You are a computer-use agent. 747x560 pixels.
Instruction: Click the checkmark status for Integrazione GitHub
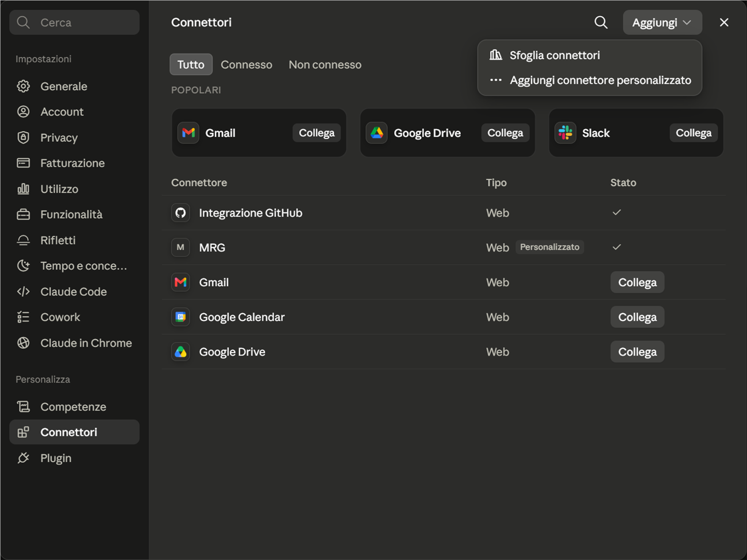coord(617,213)
